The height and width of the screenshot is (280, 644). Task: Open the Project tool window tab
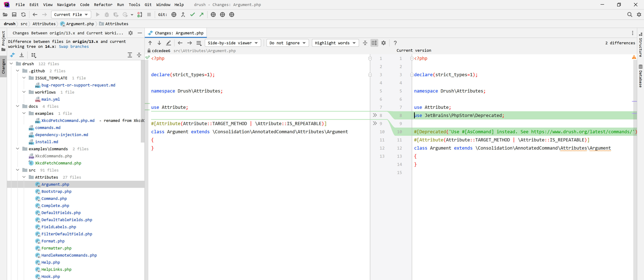tap(4, 41)
